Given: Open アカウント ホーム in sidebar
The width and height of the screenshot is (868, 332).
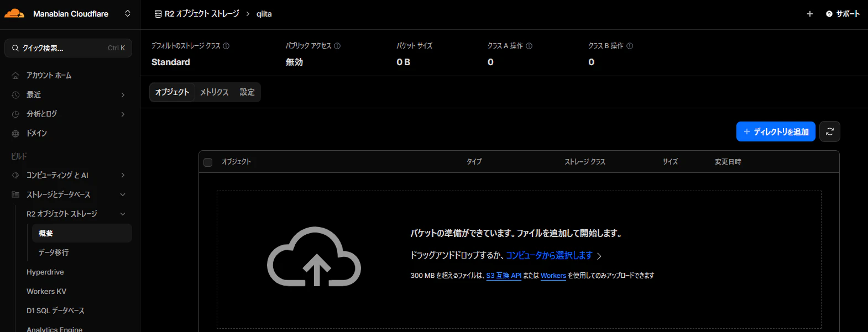Looking at the screenshot, I should [x=49, y=75].
